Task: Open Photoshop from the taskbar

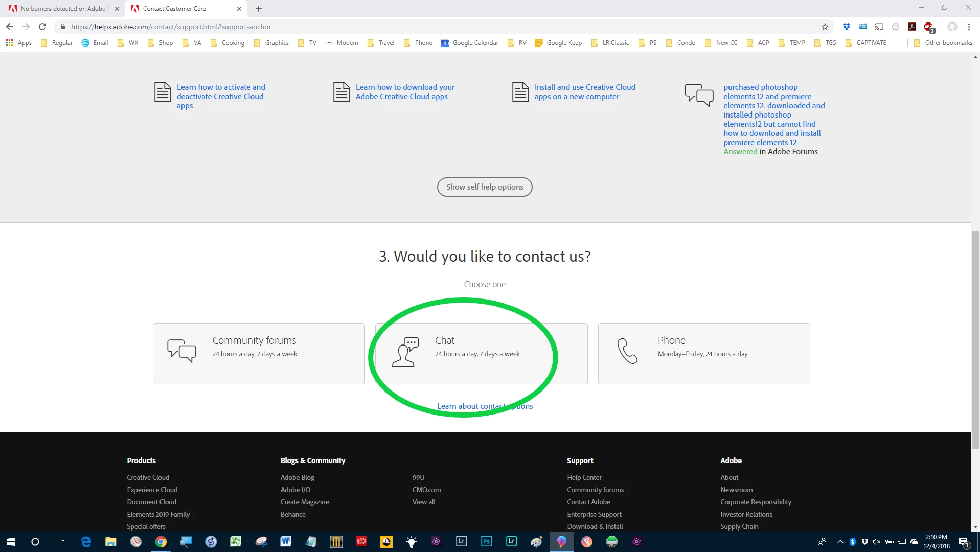Action: point(486,542)
